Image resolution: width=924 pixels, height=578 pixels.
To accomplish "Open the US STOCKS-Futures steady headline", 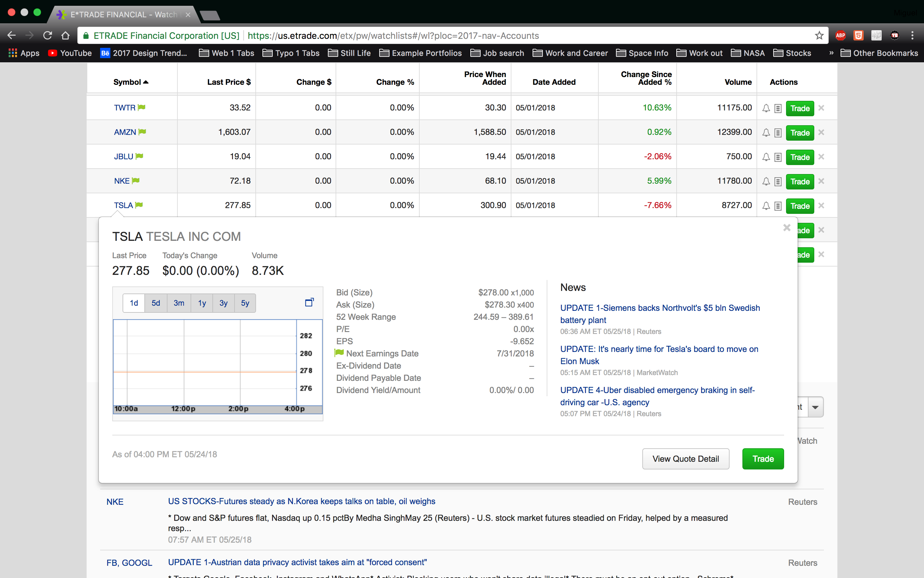I will point(302,501).
